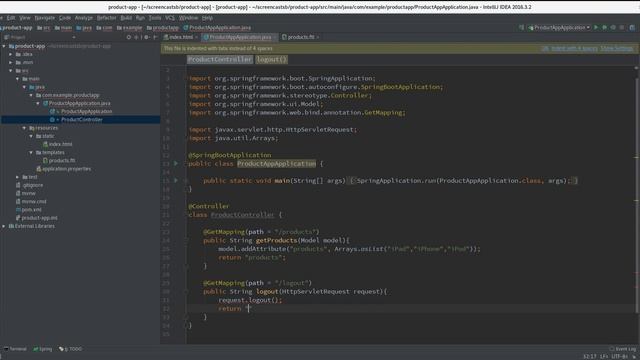Close the ProductAppApplication.java editor tab
The width and height of the screenshot is (640, 360).
[275, 37]
